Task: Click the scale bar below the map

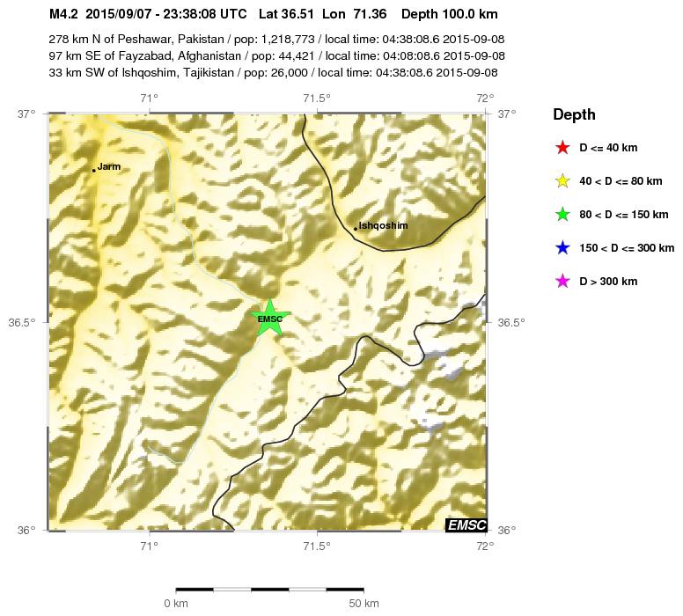Action: (x=269, y=590)
